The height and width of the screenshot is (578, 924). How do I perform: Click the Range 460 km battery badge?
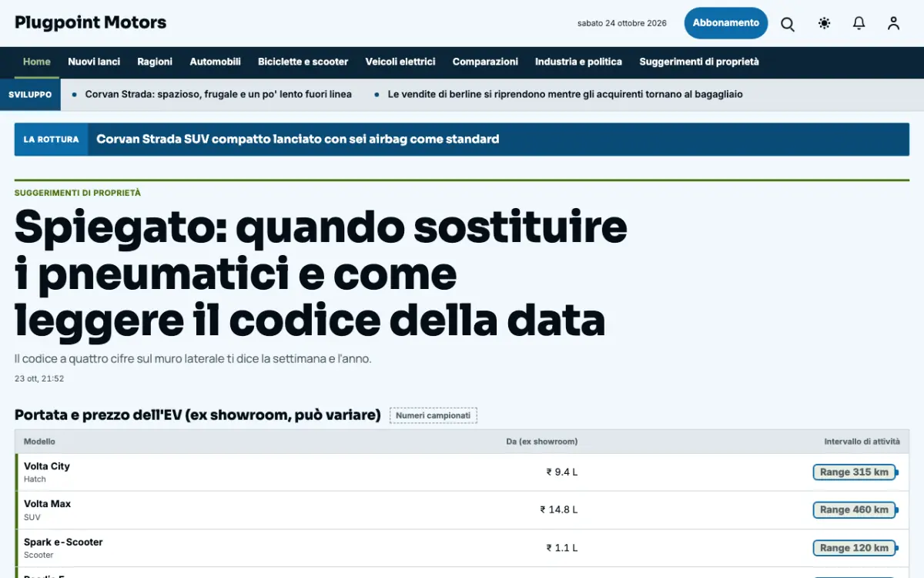[855, 510]
